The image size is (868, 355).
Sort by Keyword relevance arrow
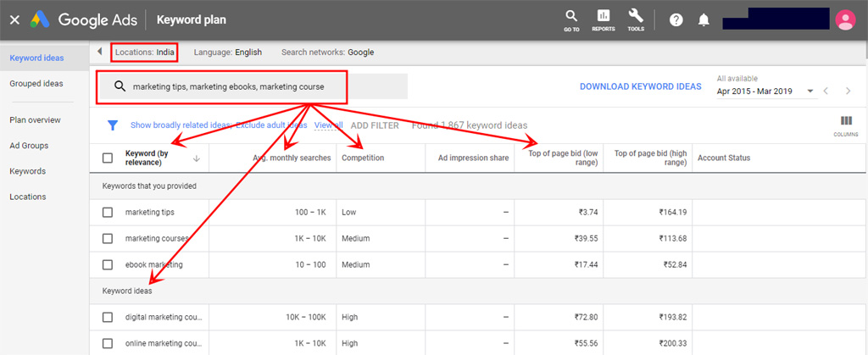coord(197,158)
